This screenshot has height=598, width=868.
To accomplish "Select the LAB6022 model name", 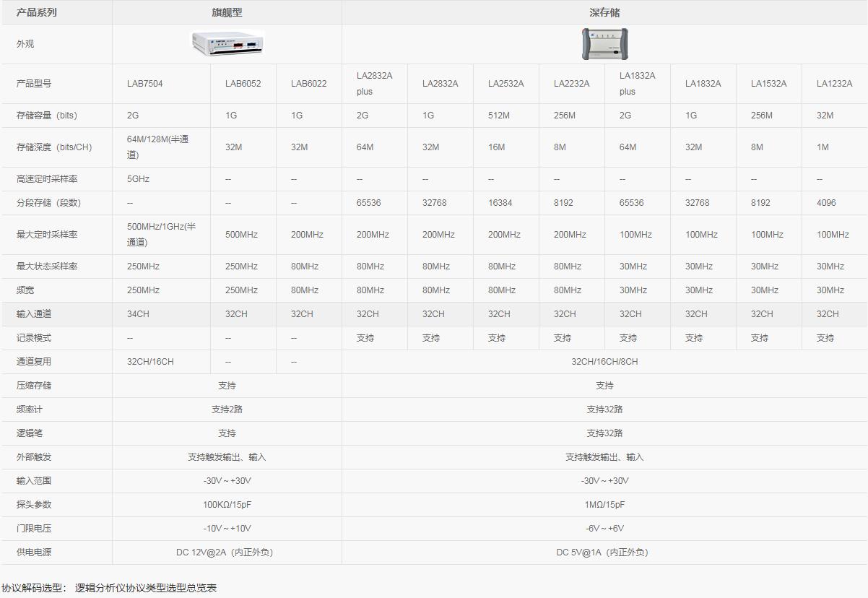I will (308, 84).
